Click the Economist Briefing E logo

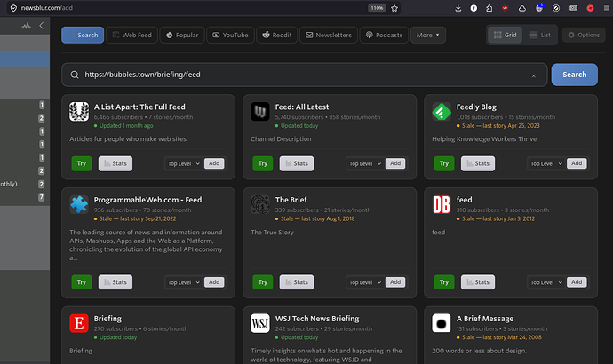(79, 323)
